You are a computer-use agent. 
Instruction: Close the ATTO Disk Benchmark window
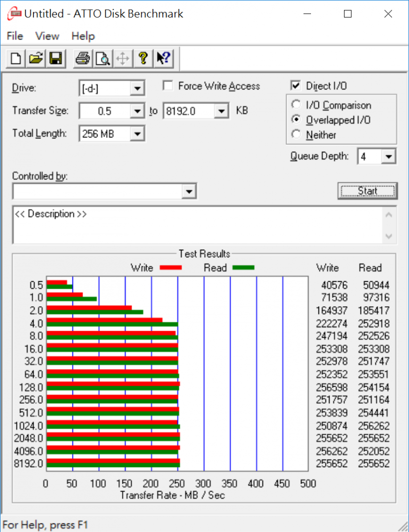point(388,14)
